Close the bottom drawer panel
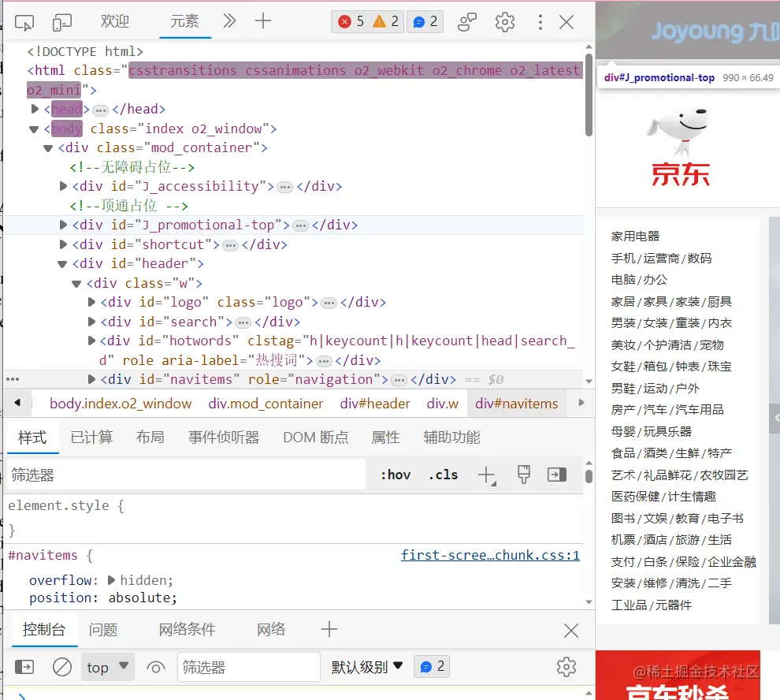Screen dimensions: 780x700 tap(571, 631)
